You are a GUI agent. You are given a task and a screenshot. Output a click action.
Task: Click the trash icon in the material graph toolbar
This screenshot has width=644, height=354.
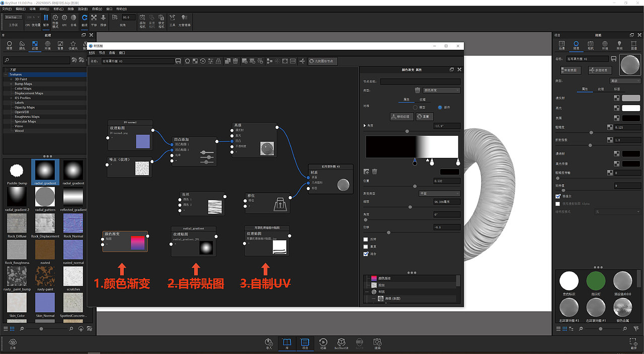235,61
